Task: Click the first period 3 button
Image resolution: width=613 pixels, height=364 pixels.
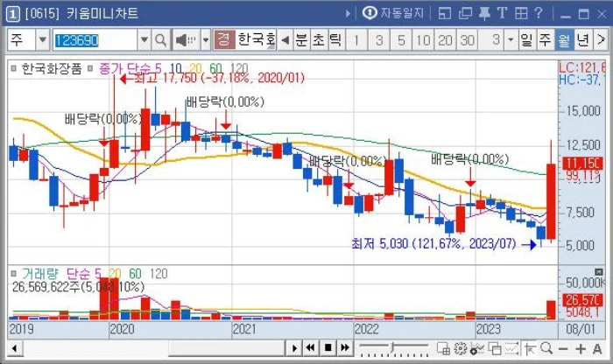Action: tap(379, 40)
